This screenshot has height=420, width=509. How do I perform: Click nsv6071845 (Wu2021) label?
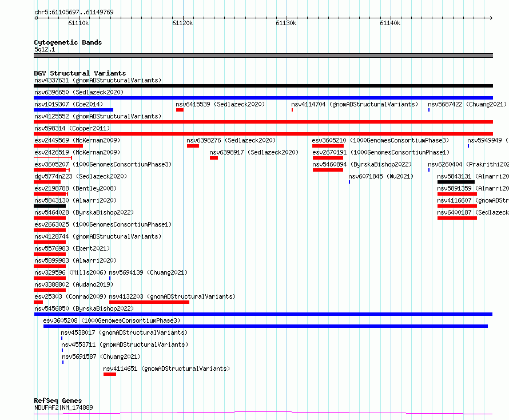pos(381,176)
